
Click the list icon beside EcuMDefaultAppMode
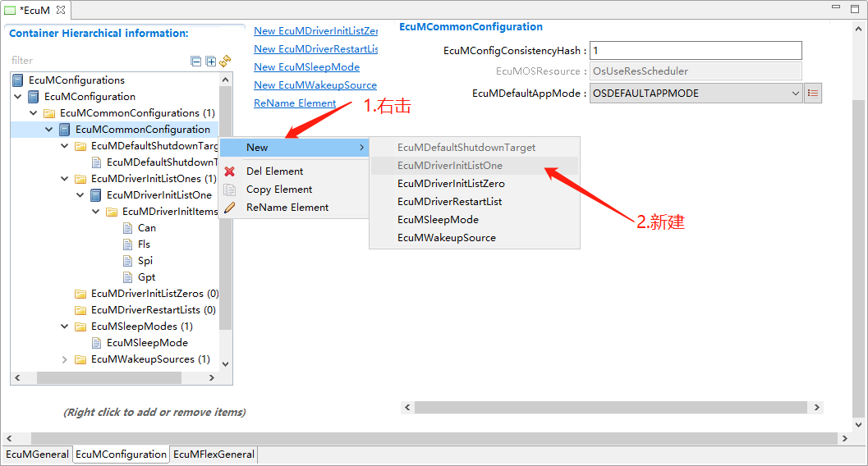pos(813,94)
